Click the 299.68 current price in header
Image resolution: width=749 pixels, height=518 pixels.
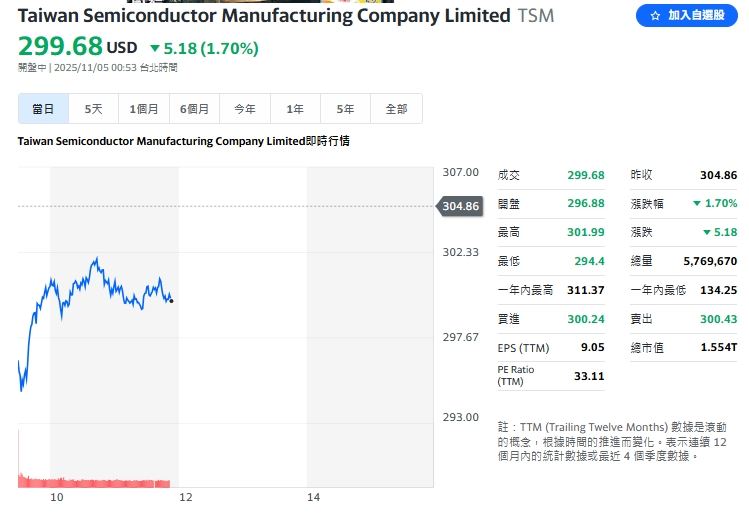[60, 47]
